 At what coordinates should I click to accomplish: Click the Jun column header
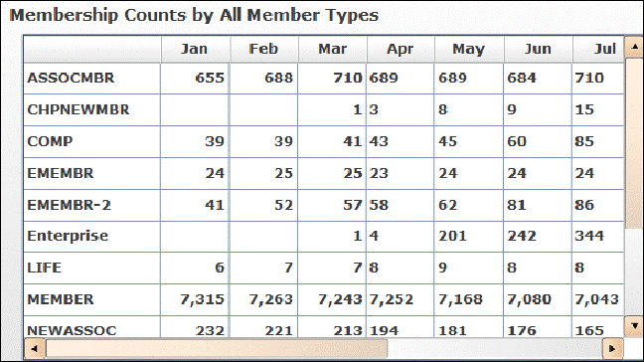point(538,49)
